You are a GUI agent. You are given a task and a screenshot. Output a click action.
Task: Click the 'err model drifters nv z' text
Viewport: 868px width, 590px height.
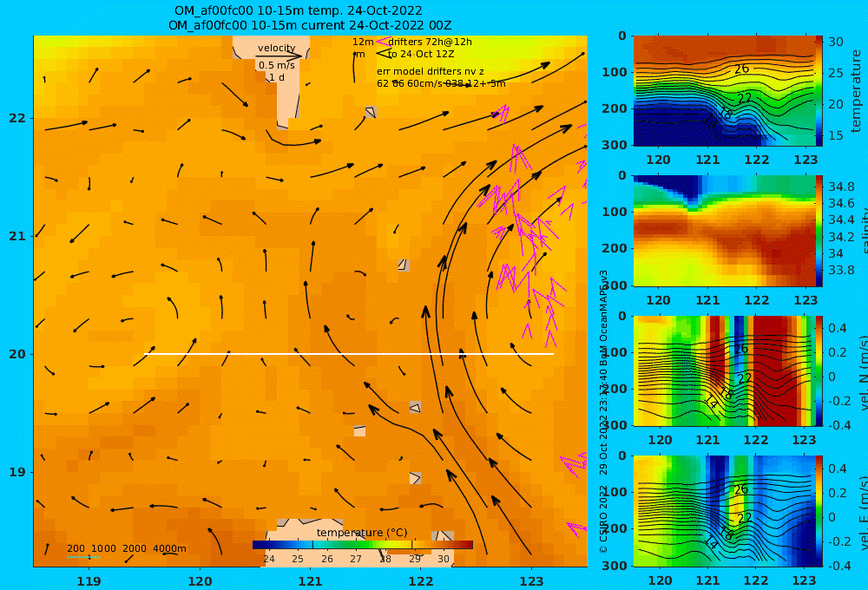click(431, 71)
